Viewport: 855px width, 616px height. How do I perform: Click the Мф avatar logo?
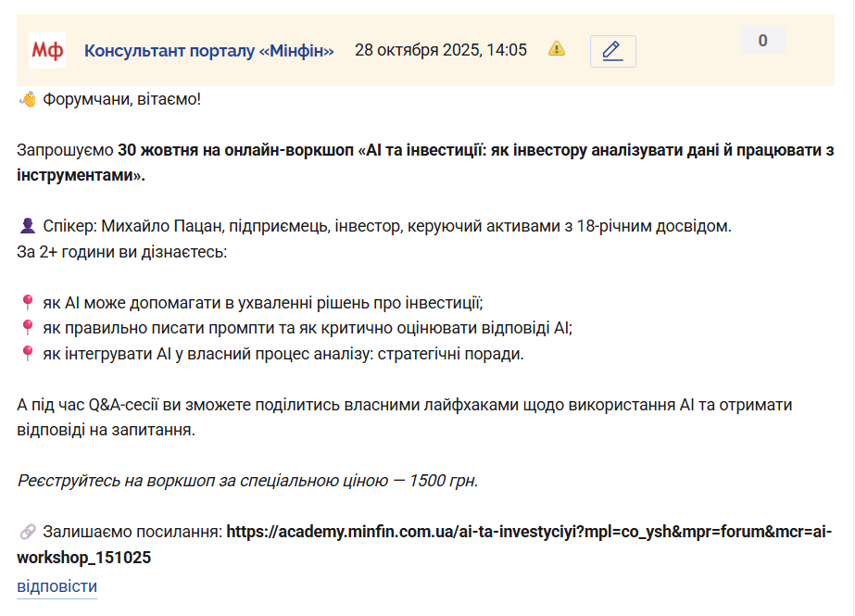(47, 50)
